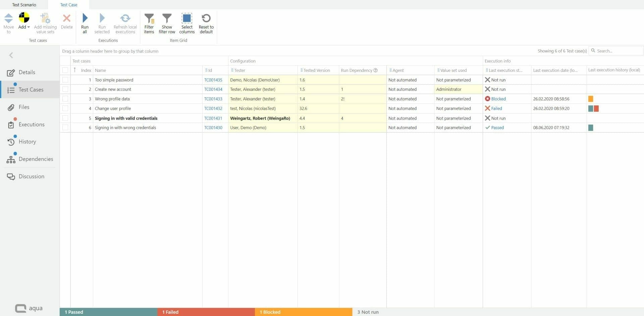Check the box for Change user profile
Screen dimensions: 644x316
[65, 108]
